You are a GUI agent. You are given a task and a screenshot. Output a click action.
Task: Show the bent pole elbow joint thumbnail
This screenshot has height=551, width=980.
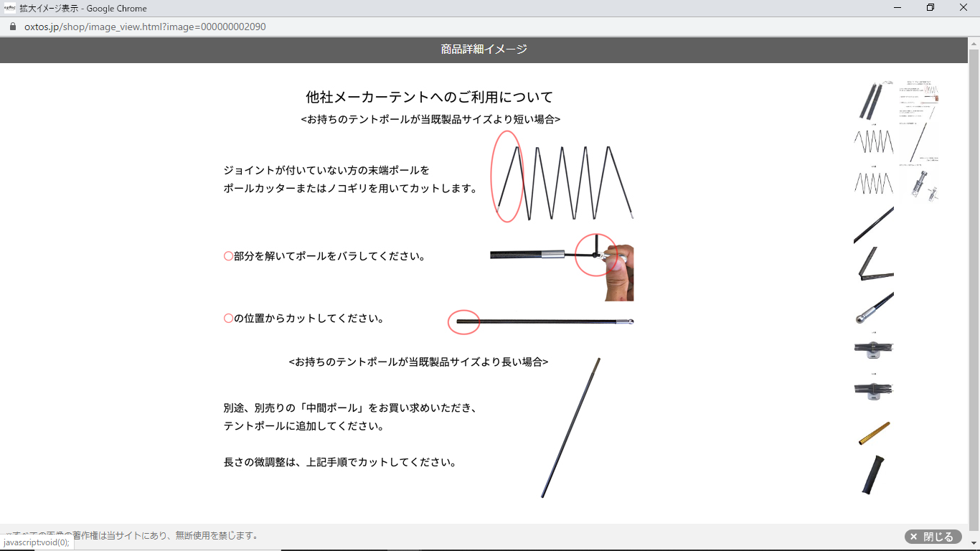click(x=873, y=265)
